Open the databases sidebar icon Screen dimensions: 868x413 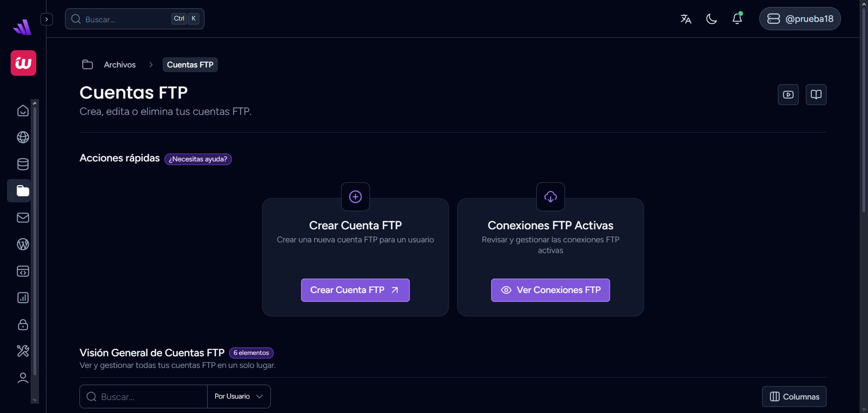click(23, 164)
